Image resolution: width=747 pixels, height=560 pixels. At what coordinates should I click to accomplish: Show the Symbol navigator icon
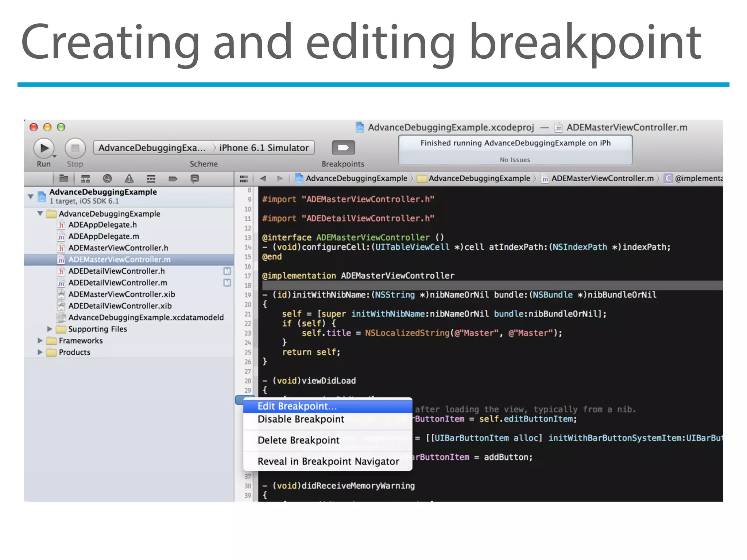pyautogui.click(x=85, y=179)
